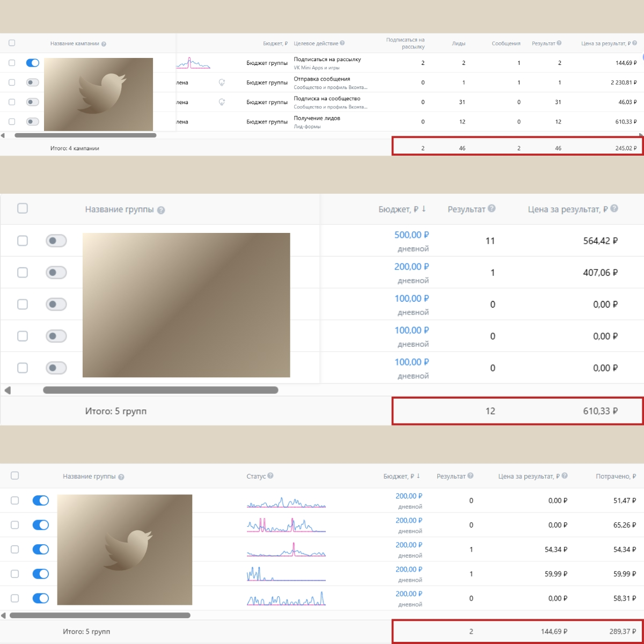Image resolution: width=644 pixels, height=644 pixels.
Task: Tick checkbox in row with 51,47 ₽ spent
Action: coord(15,501)
